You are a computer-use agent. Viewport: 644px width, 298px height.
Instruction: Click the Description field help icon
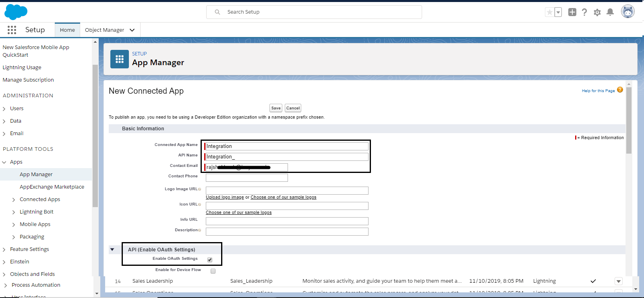pos(200,230)
